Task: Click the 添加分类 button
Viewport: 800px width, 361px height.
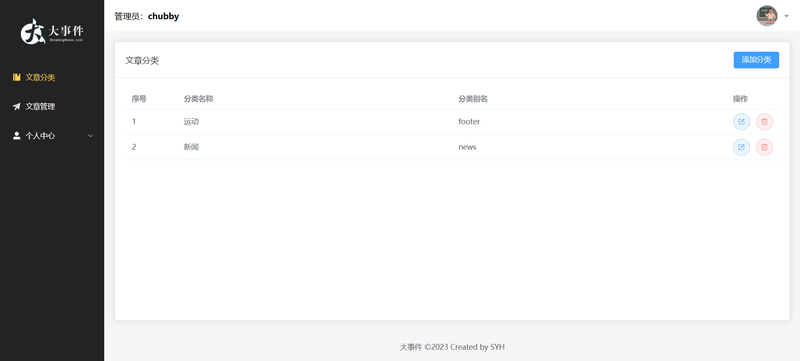Action: point(756,60)
